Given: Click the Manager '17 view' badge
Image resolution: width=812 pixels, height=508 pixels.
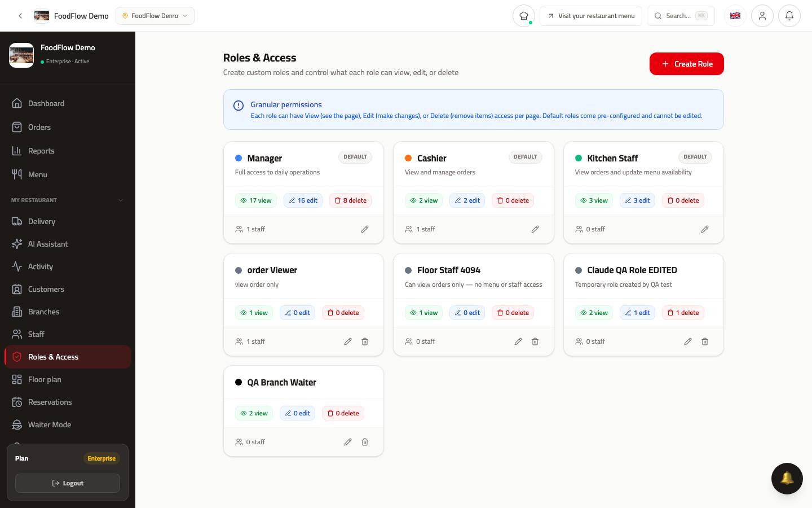Looking at the screenshot, I should coord(256,200).
